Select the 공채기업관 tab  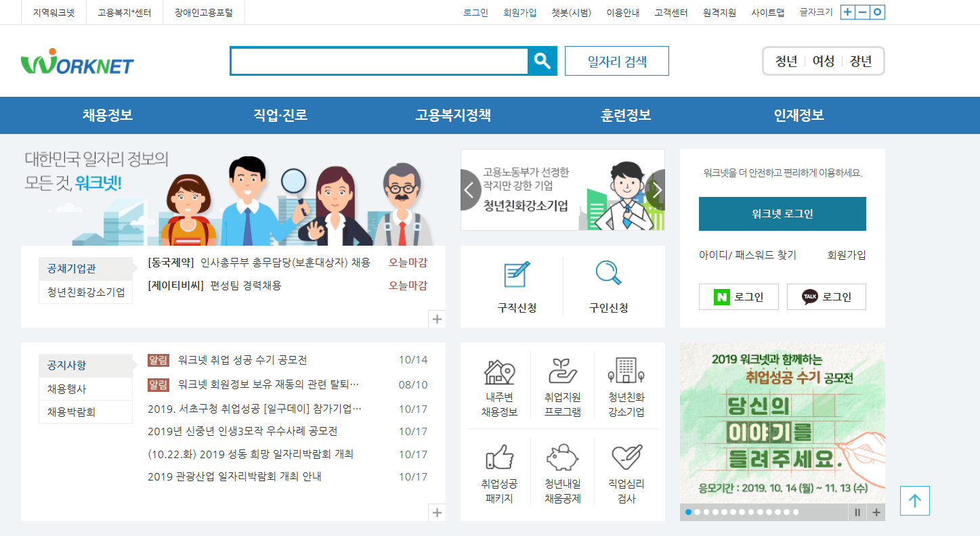tap(85, 269)
